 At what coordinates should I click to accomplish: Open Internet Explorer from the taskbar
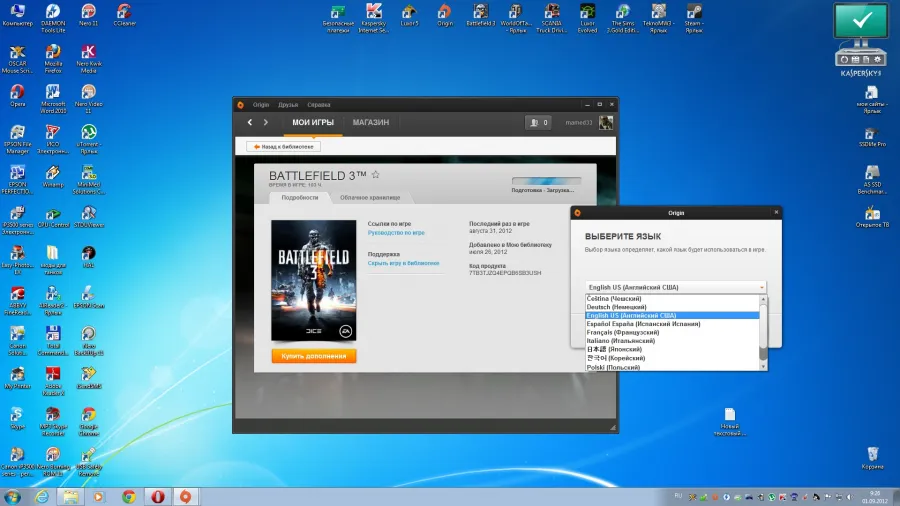(42, 496)
